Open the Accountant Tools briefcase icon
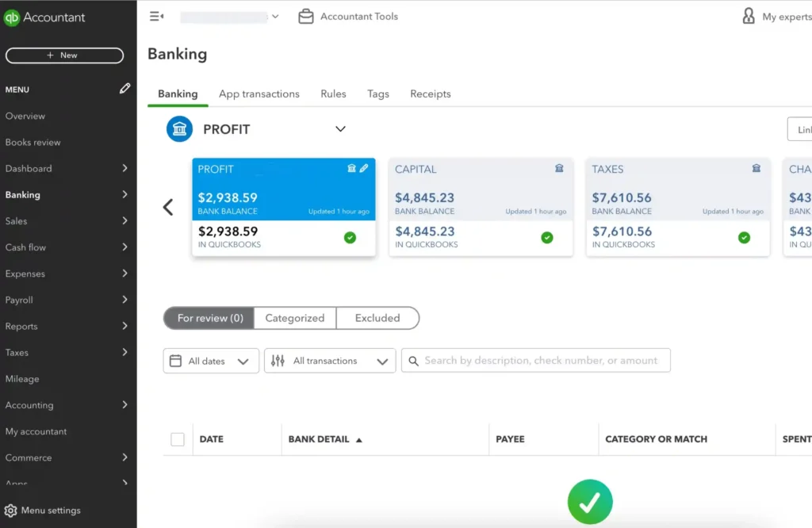This screenshot has height=528, width=812. point(306,17)
